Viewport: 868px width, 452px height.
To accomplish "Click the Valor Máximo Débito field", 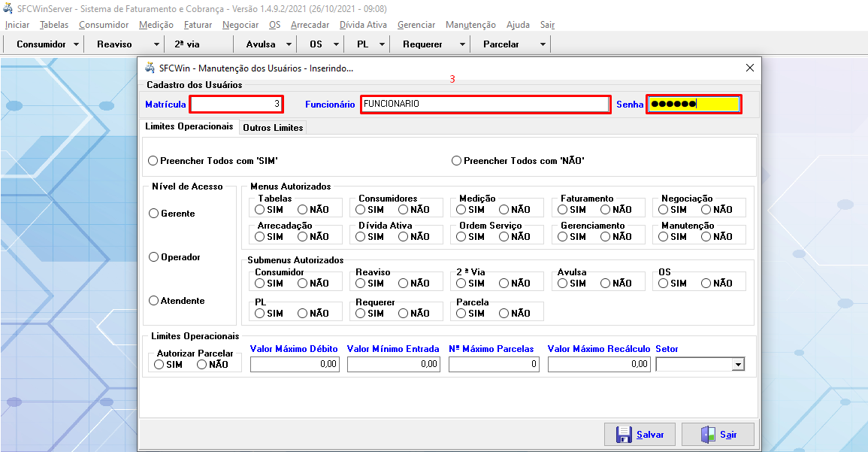I will (295, 365).
